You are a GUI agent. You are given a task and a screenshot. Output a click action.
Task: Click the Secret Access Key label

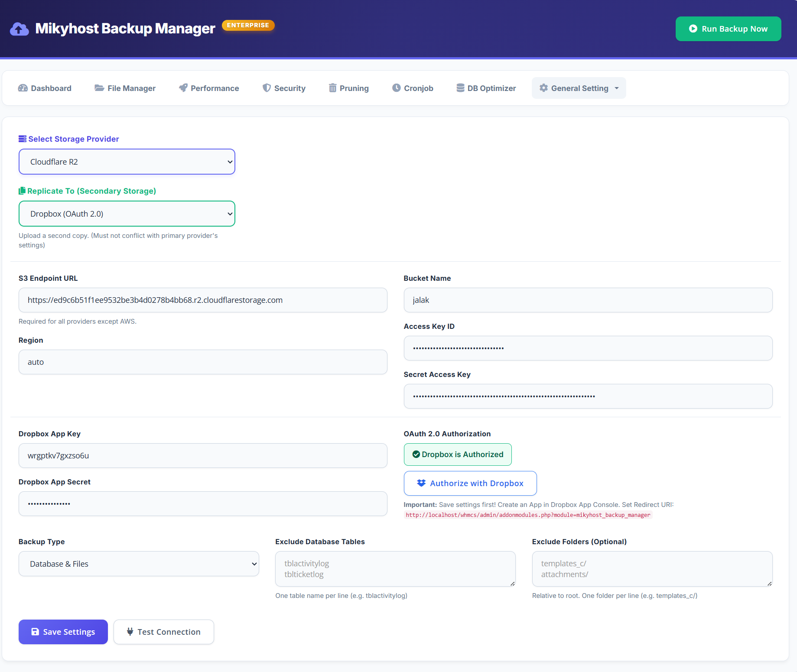coord(437,374)
